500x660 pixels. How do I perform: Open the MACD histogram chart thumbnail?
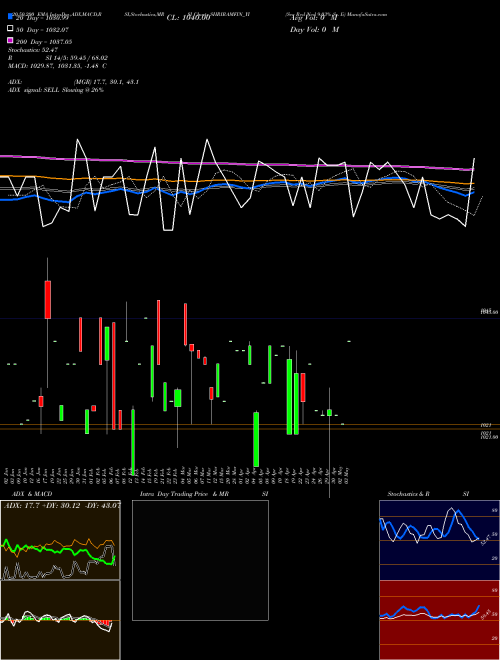click(x=60, y=620)
